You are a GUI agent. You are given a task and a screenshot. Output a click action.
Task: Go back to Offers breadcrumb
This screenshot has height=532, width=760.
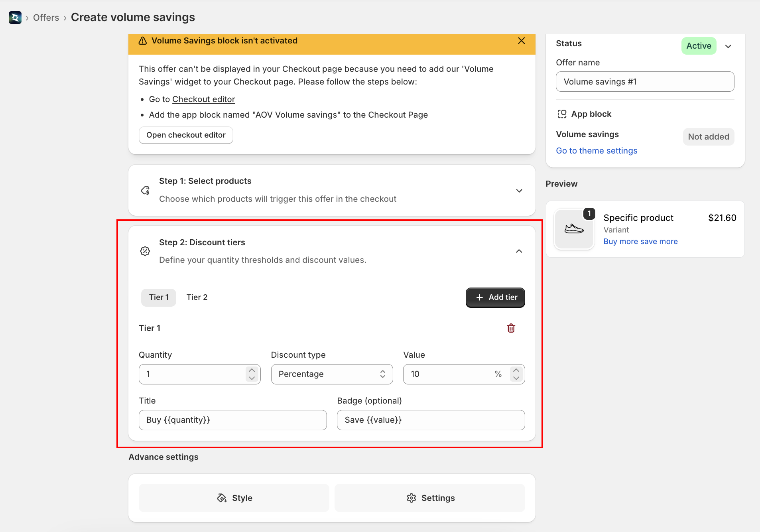[x=46, y=18]
